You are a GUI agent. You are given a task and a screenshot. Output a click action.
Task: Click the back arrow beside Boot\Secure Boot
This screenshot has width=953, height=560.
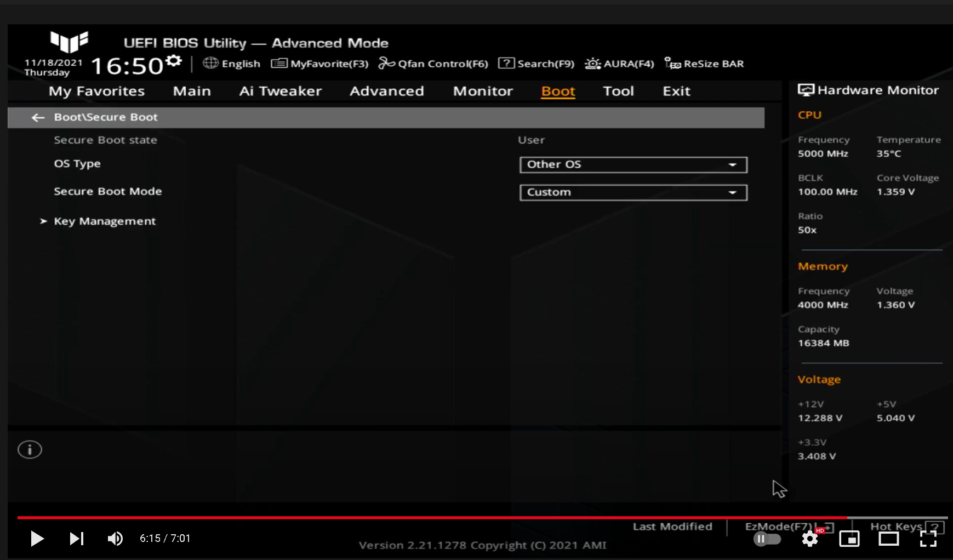38,117
